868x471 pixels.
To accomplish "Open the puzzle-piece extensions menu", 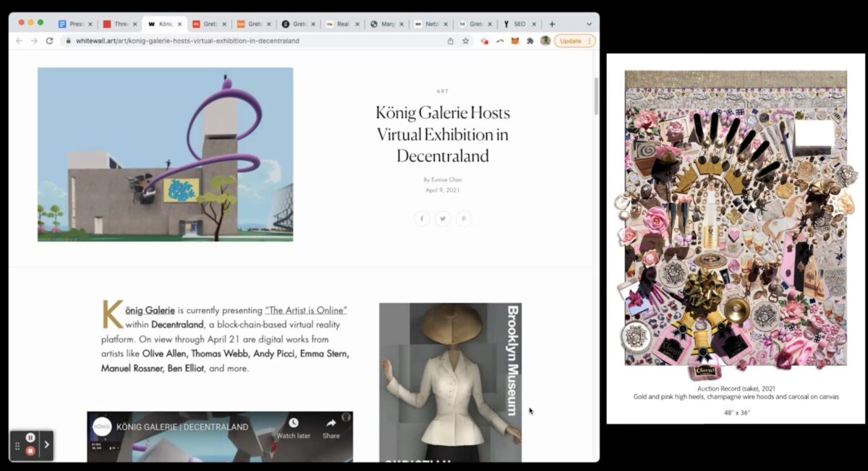I will pos(529,41).
